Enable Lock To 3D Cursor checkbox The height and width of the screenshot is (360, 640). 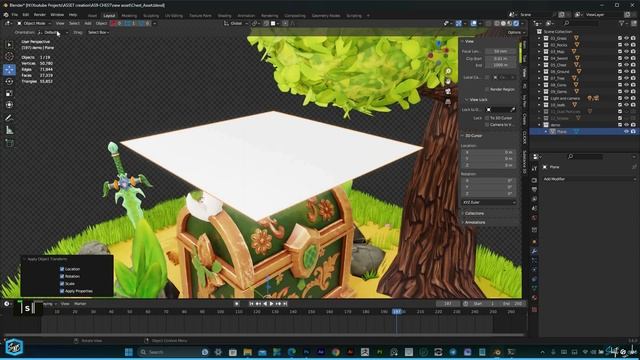click(x=487, y=118)
